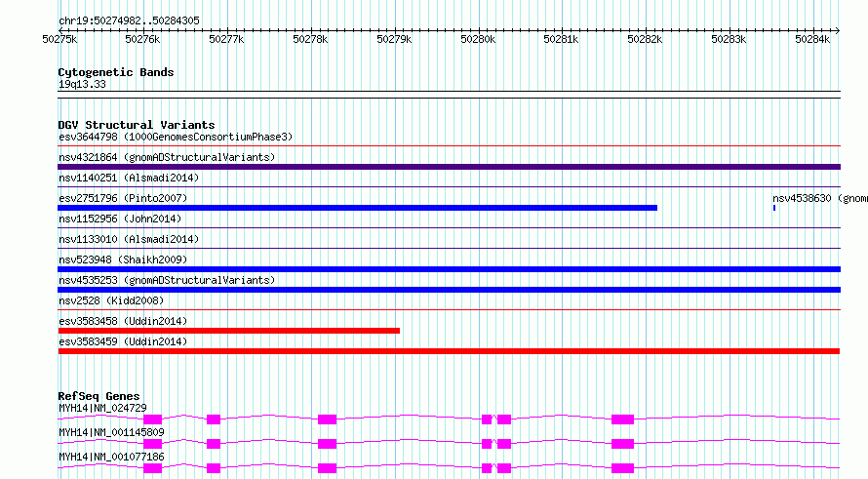Select transcript MYH14|NM_001145809 label
The height and width of the screenshot is (479, 868).
tap(111, 432)
